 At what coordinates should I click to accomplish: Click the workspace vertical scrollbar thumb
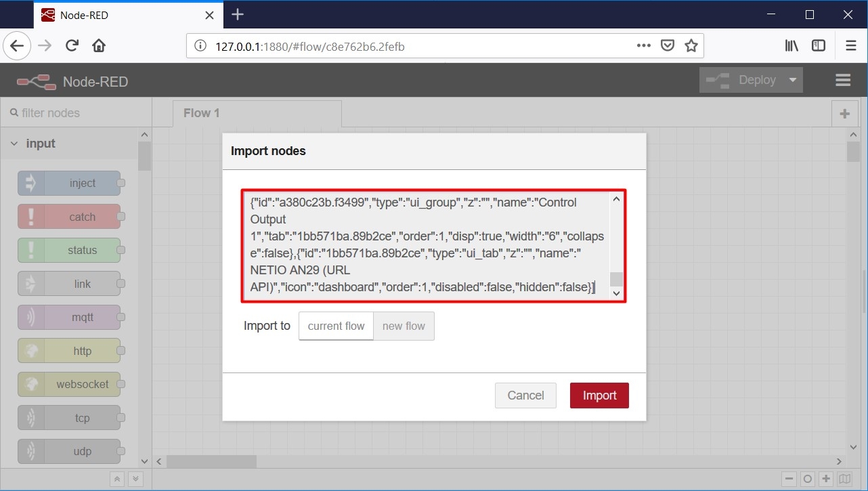853,152
